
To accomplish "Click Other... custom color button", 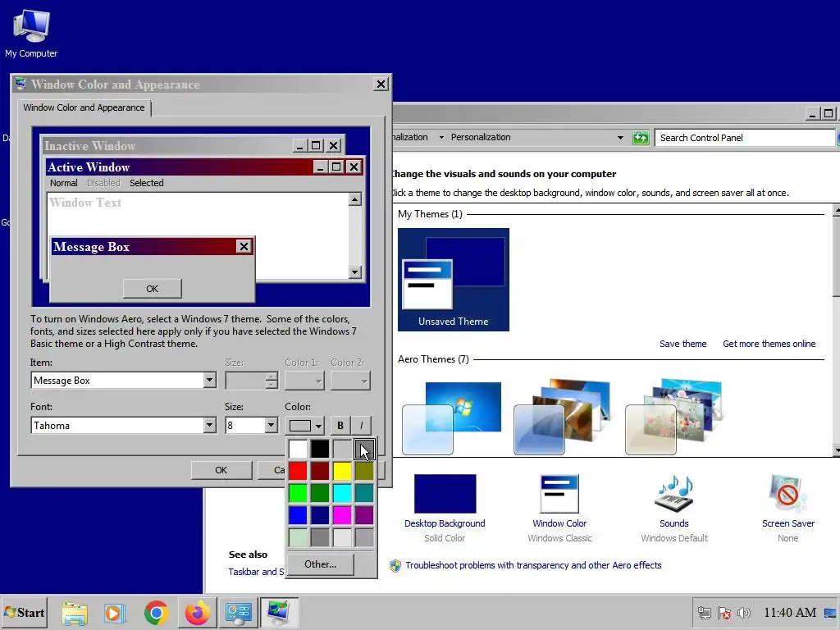I will click(321, 564).
